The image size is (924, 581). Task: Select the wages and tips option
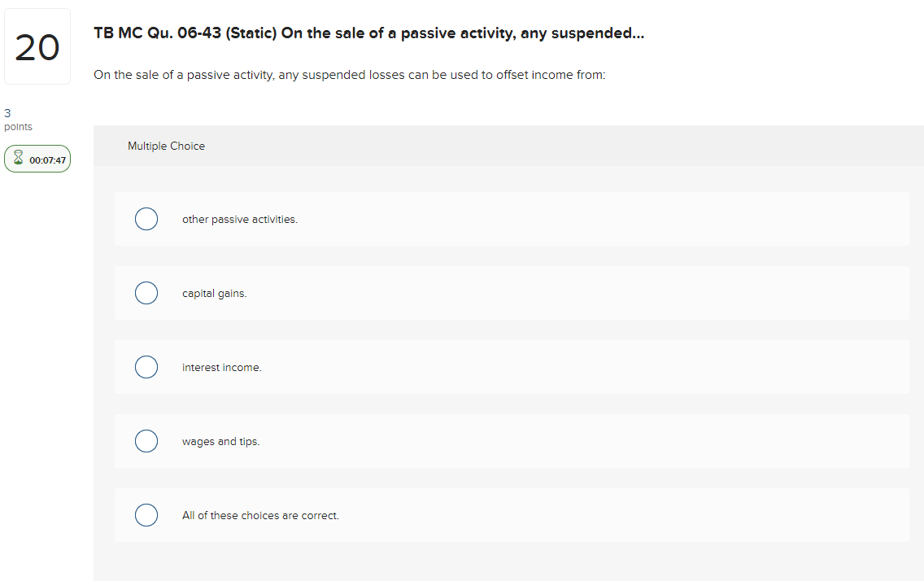tap(146, 441)
